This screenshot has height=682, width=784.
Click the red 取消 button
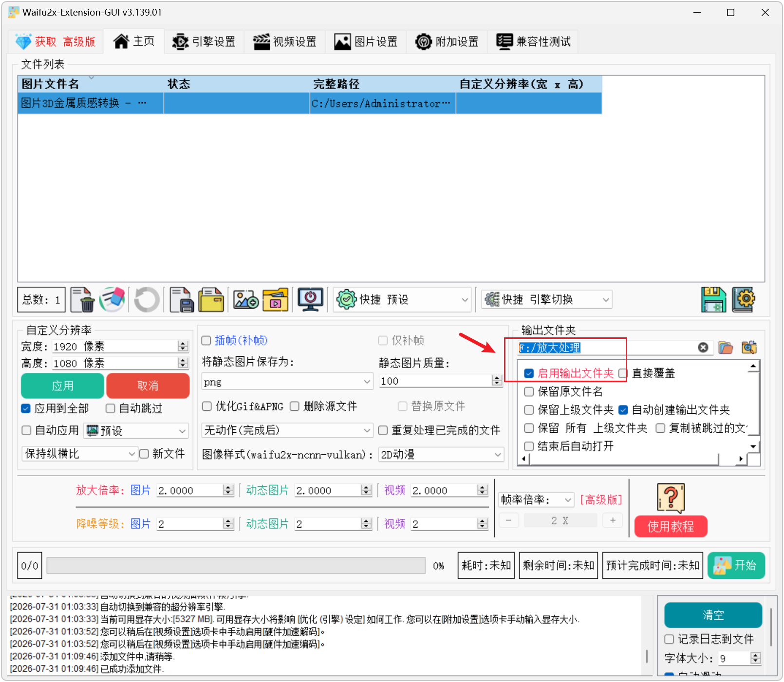[x=148, y=386]
